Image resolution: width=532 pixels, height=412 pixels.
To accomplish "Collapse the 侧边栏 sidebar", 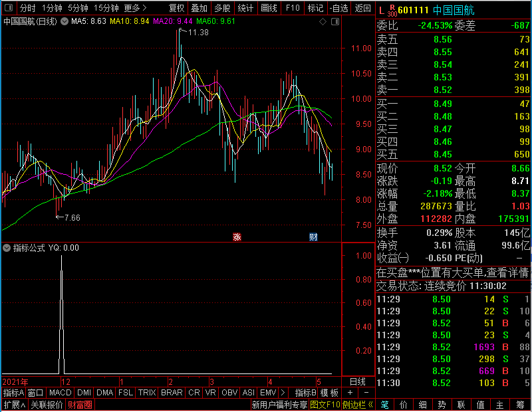I will [358, 405].
